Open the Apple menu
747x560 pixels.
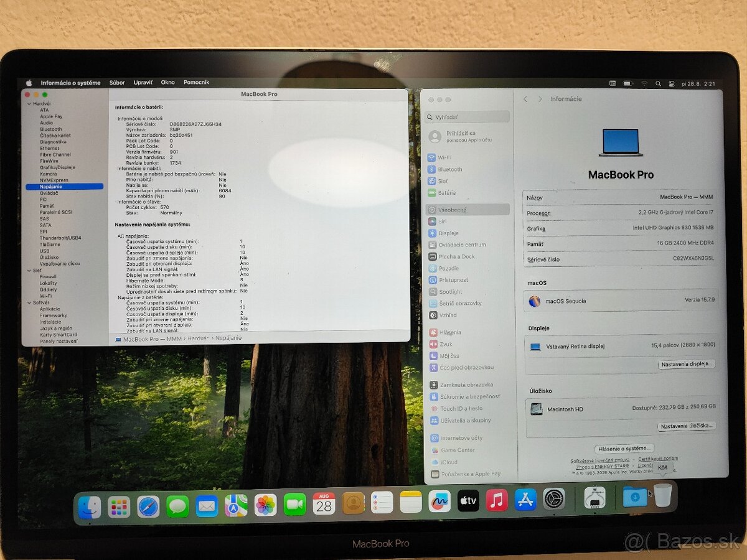(29, 82)
